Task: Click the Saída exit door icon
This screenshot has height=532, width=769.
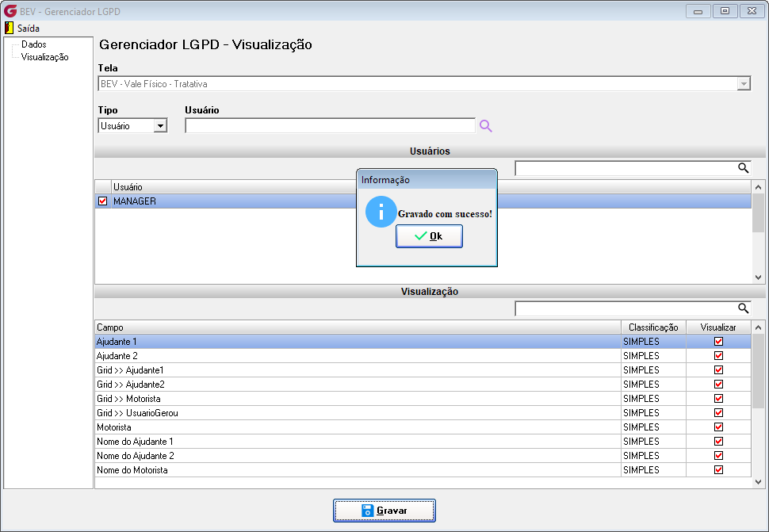Action: tap(9, 28)
